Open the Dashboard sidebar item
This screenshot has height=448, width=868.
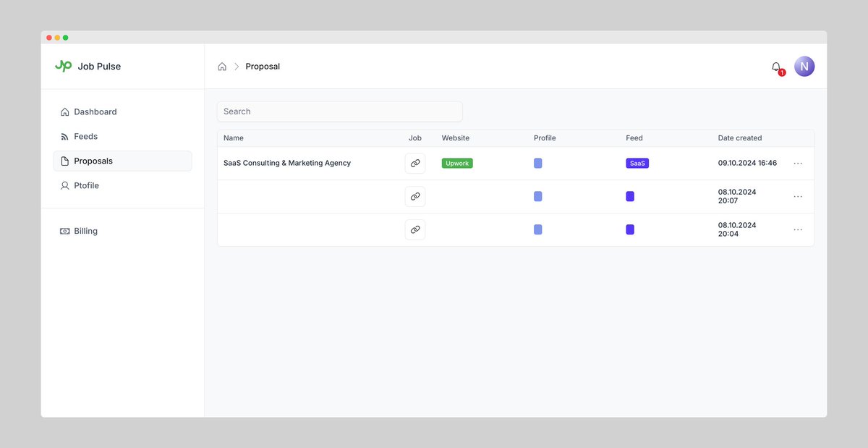[122, 112]
